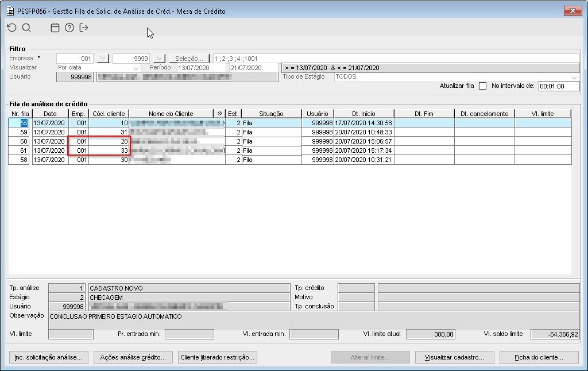Click the Usuário column header in grid

pos(317,113)
